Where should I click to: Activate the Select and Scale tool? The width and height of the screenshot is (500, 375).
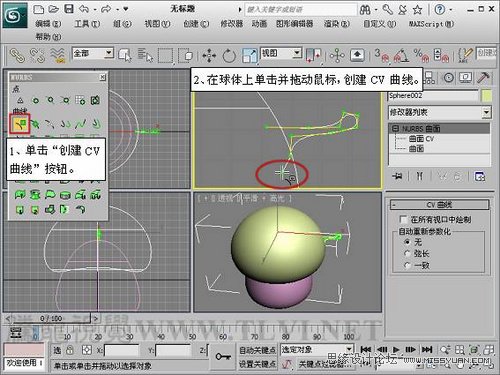(x=249, y=55)
